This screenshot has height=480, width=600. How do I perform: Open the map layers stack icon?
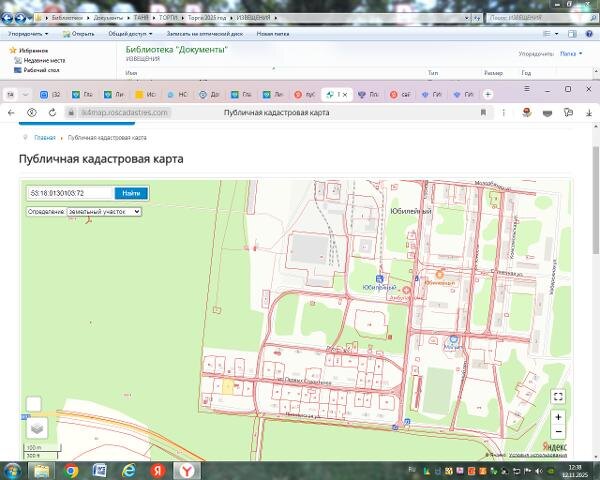pos(37,428)
